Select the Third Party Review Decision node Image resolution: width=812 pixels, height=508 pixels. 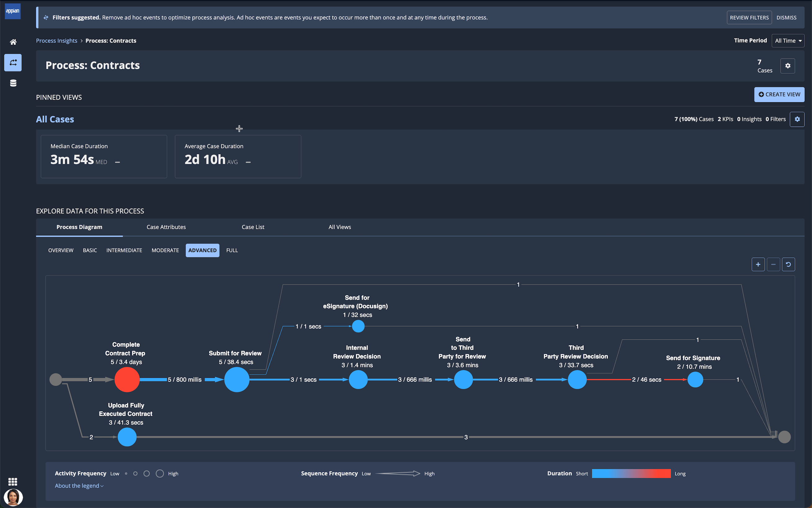[x=577, y=379]
